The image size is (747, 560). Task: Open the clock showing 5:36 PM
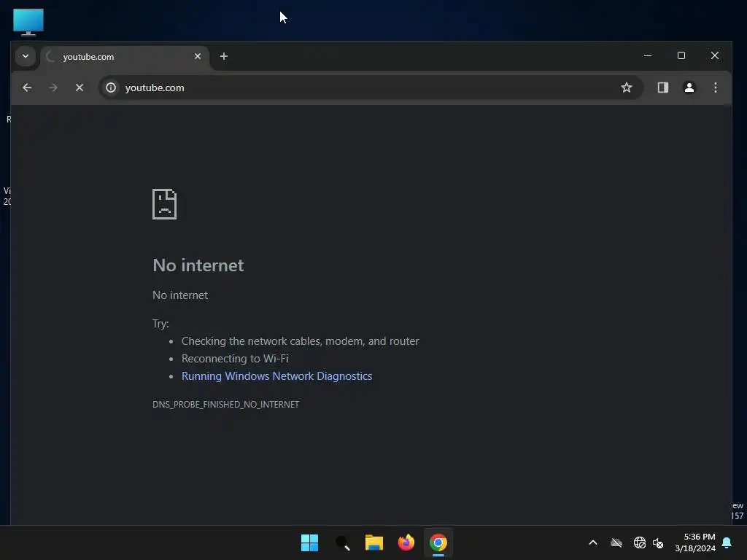695,542
